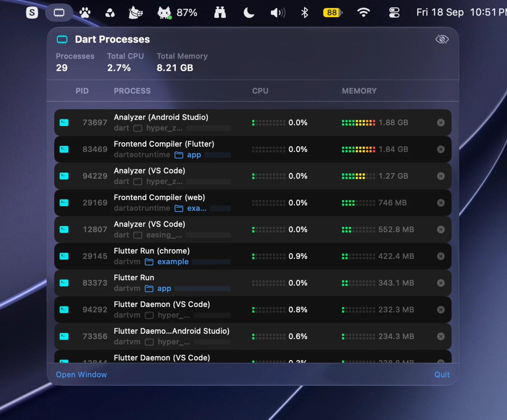Kill process 83373 Flutter Run
The height and width of the screenshot is (420, 507).
pyautogui.click(x=441, y=283)
